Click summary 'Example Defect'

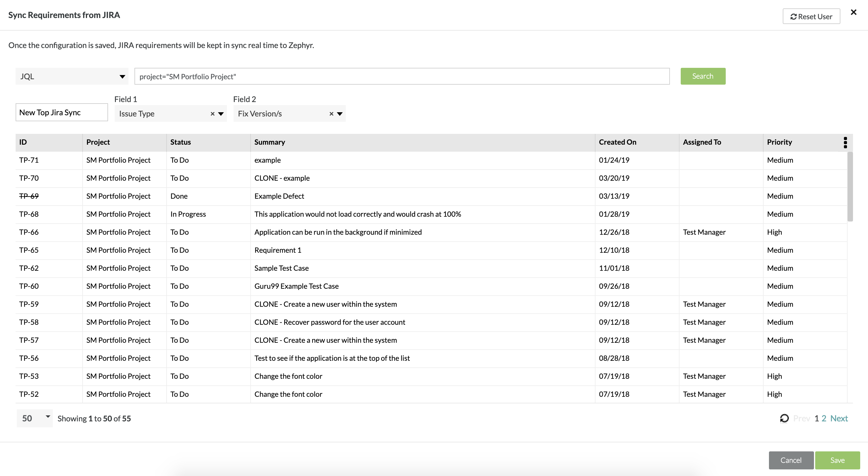[x=279, y=196]
